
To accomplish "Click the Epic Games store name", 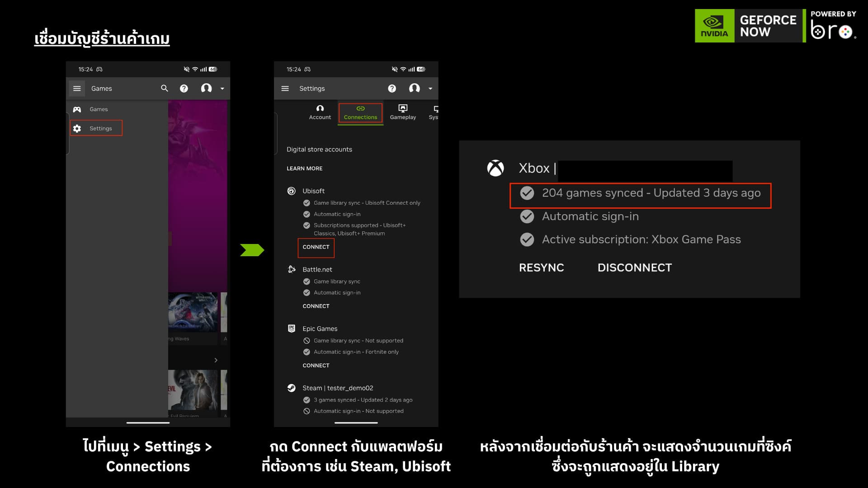I will click(x=320, y=329).
